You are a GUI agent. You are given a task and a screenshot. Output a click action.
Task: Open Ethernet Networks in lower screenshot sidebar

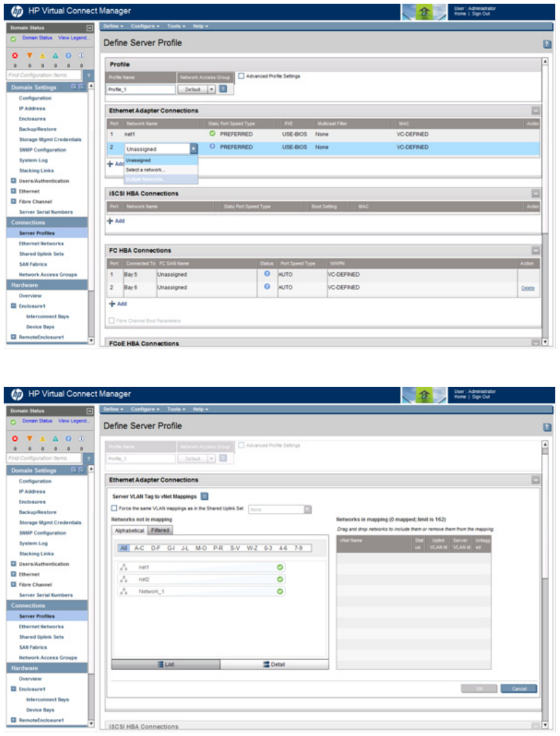pyautogui.click(x=41, y=627)
